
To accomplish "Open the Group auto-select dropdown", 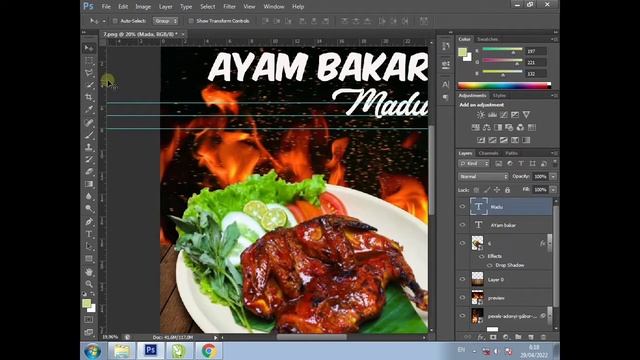I will [x=165, y=21].
